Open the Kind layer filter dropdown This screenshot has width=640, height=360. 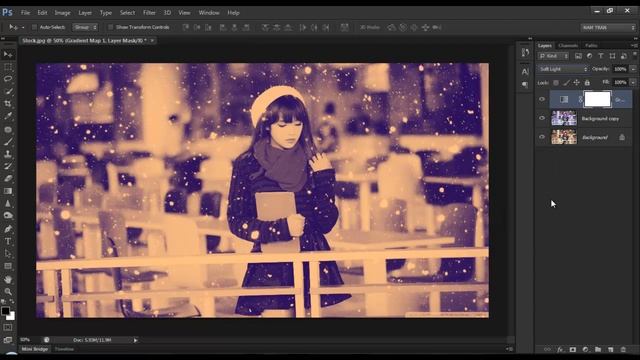[553, 56]
